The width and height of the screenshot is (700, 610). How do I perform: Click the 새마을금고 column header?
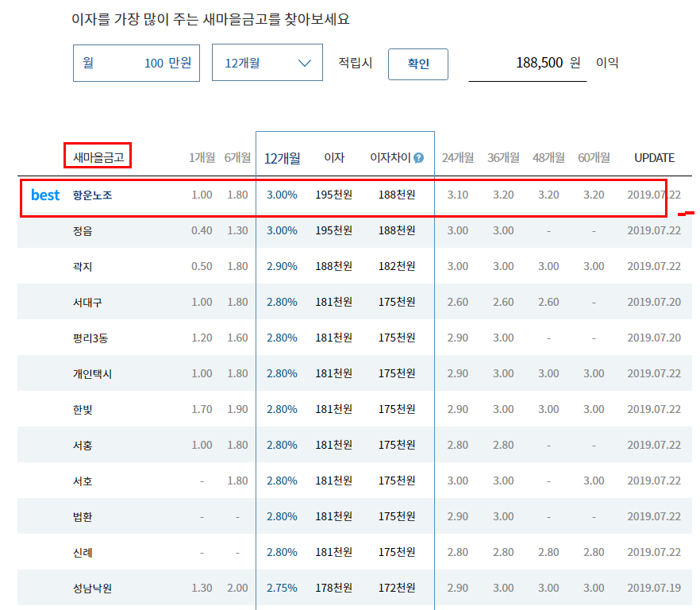coord(98,157)
